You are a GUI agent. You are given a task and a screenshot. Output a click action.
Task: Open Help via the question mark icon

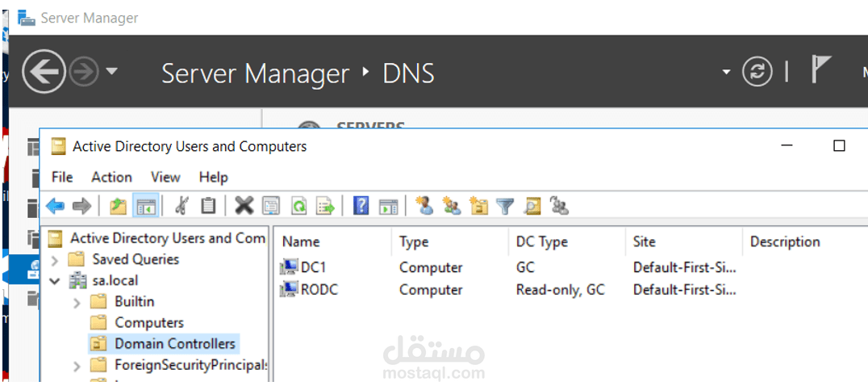[x=361, y=206]
